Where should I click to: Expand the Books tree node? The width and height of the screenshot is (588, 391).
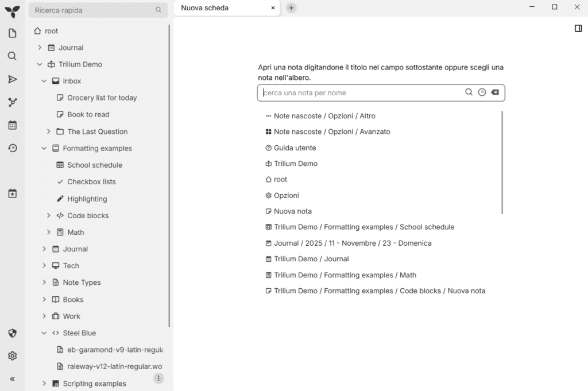(44, 300)
